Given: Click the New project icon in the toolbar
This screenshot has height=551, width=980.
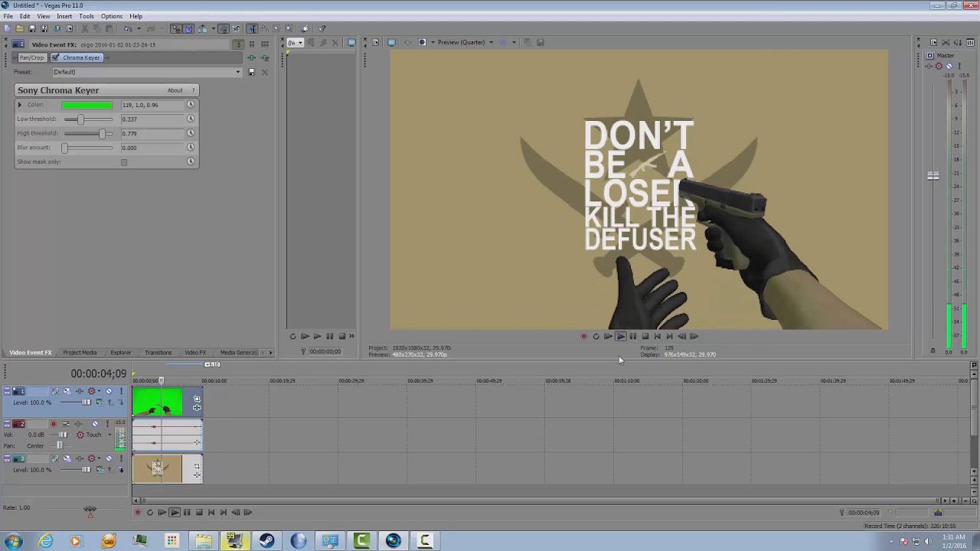Looking at the screenshot, I should pos(7,29).
